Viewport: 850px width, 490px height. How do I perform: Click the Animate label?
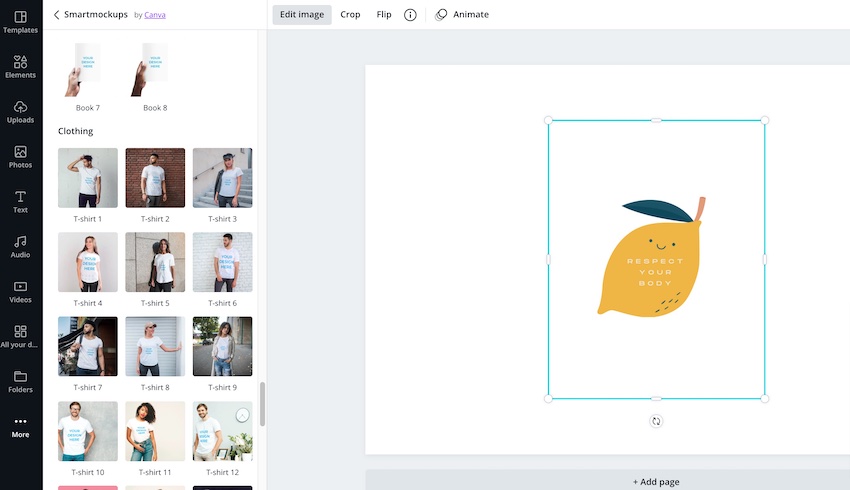[471, 15]
